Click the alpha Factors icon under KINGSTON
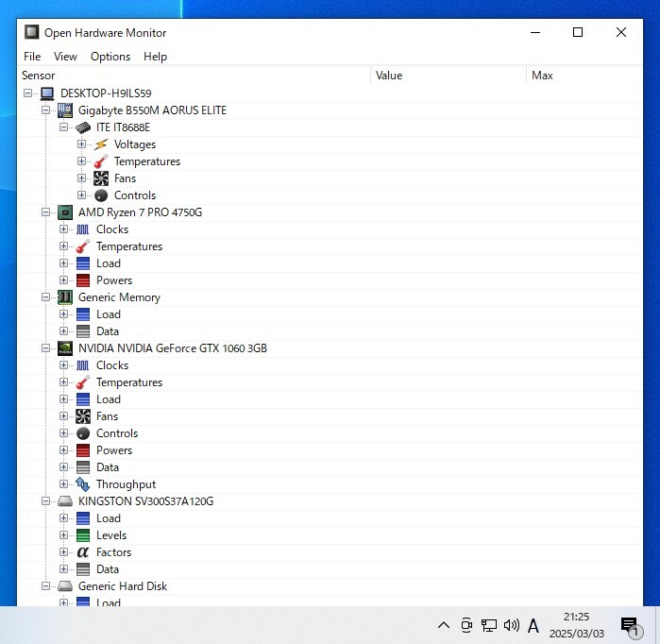The height and width of the screenshot is (644, 660). [x=83, y=552]
